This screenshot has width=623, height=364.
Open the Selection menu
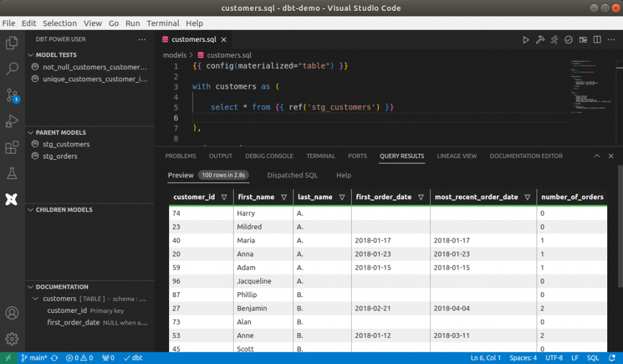(x=60, y=24)
